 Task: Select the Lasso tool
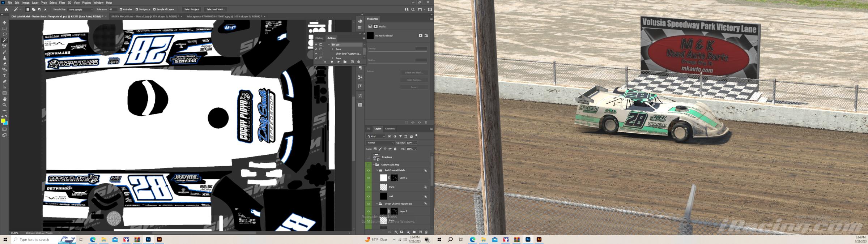(5, 34)
